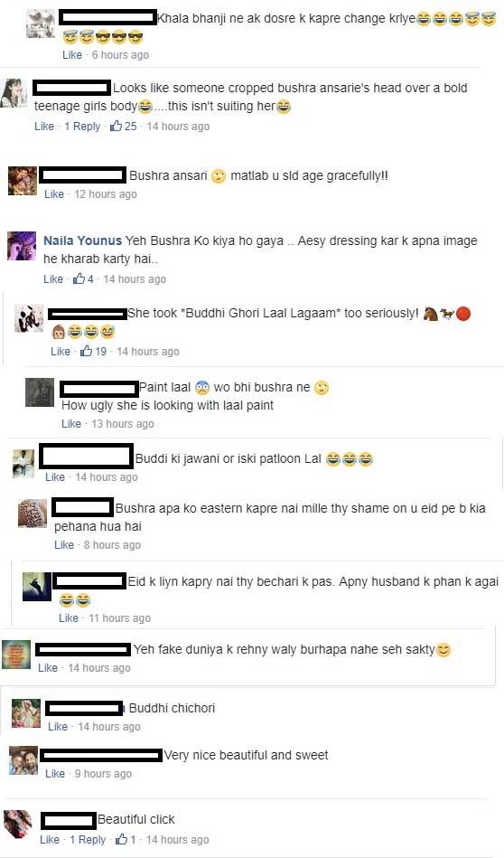This screenshot has height=858, width=504.
Task: Click thumbs-up icon showing 4 likes
Action: [x=79, y=278]
